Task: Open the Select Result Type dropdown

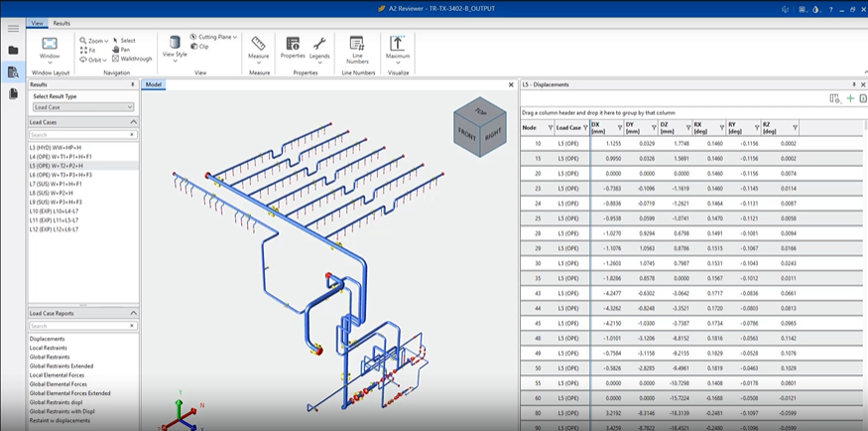Action: pyautogui.click(x=83, y=107)
